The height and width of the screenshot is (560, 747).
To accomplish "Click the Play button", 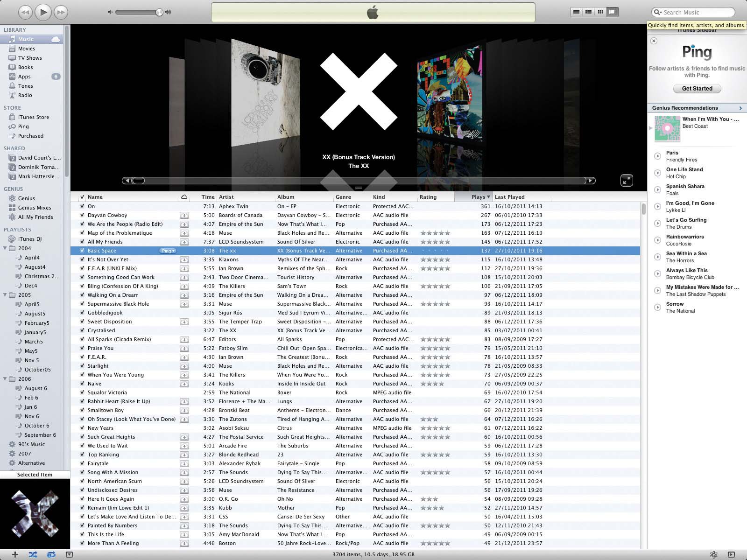I will pos(43,12).
